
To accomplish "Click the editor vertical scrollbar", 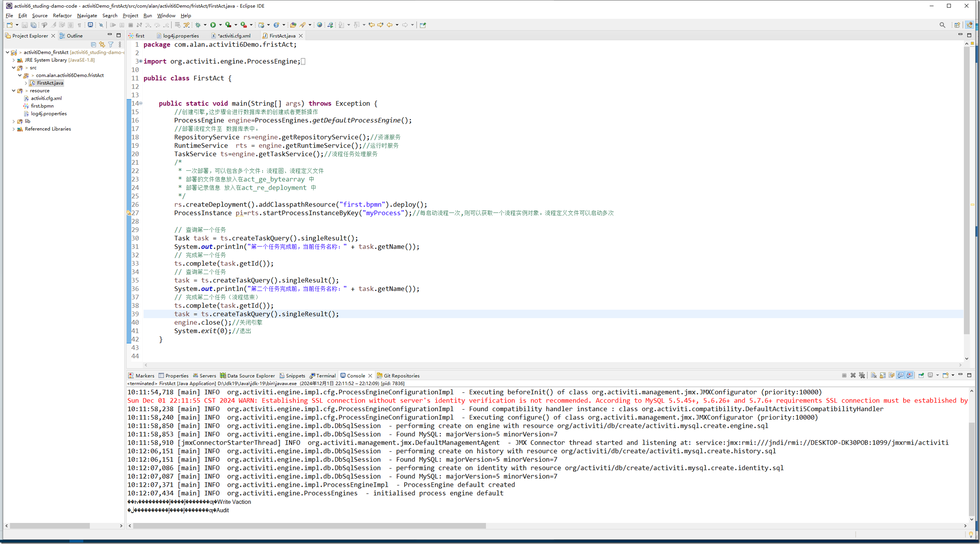I will (x=967, y=190).
